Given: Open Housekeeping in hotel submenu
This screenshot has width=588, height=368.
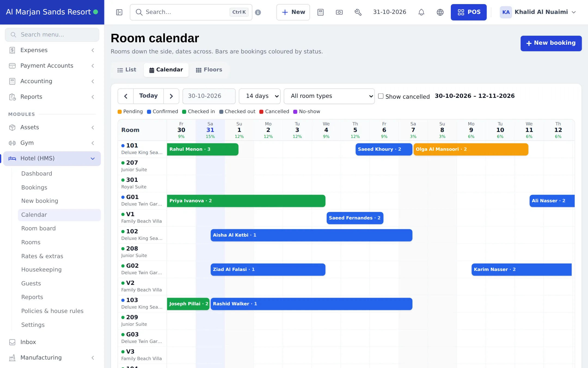Looking at the screenshot, I should [x=41, y=270].
